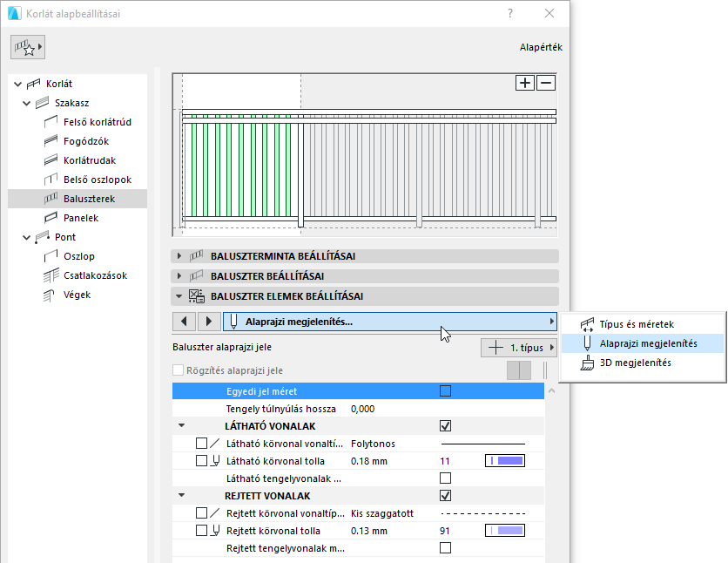Edit the Tengely túlnyúlás hossza value field

(366, 408)
